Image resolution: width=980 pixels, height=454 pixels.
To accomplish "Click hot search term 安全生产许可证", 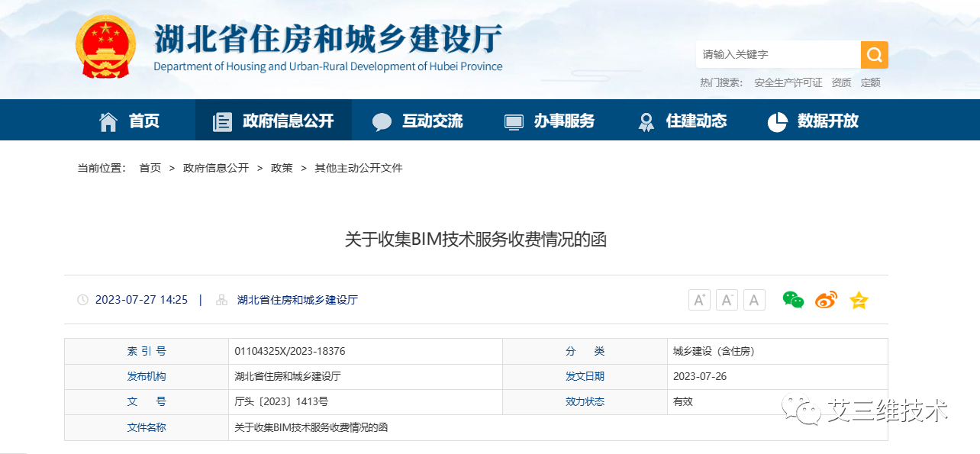I will [788, 82].
